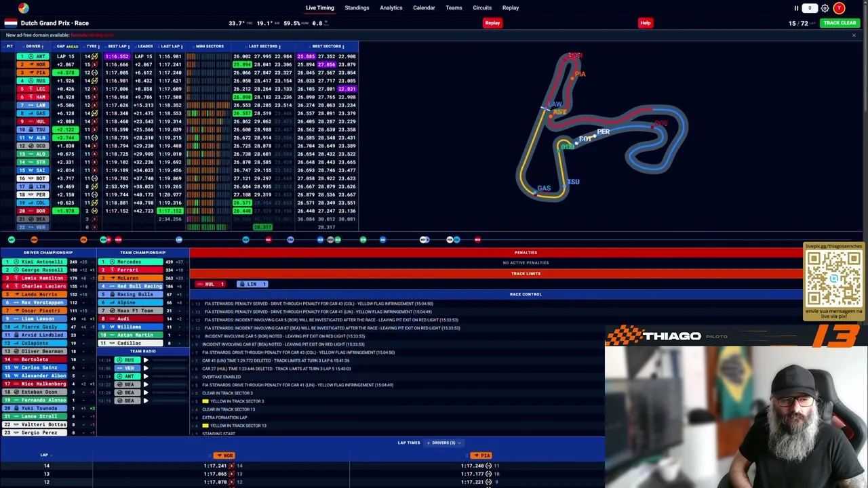The width and height of the screenshot is (868, 488).
Task: Click the delay counter box showing 0
Action: 810,8
